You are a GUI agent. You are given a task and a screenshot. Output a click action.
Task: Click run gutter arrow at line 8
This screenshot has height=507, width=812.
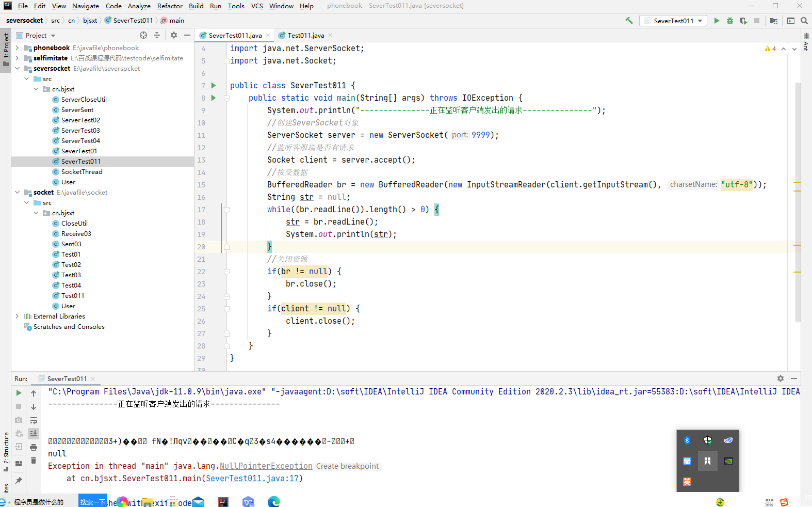click(x=214, y=98)
